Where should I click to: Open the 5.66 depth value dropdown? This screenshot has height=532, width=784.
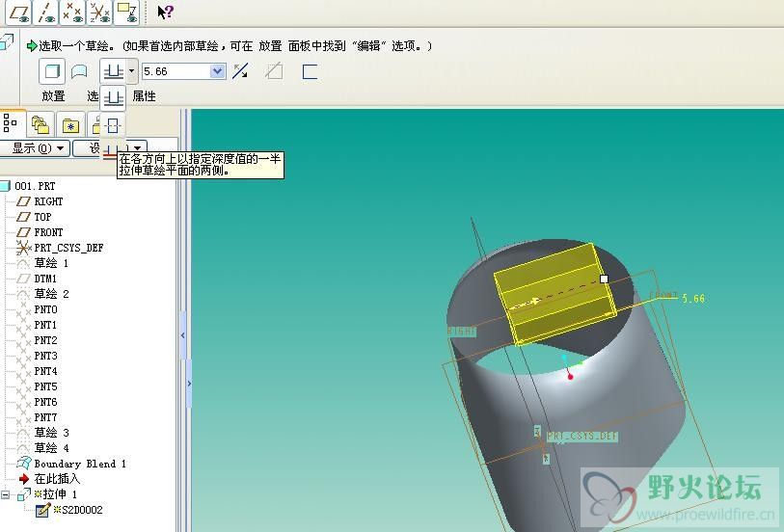[x=217, y=71]
